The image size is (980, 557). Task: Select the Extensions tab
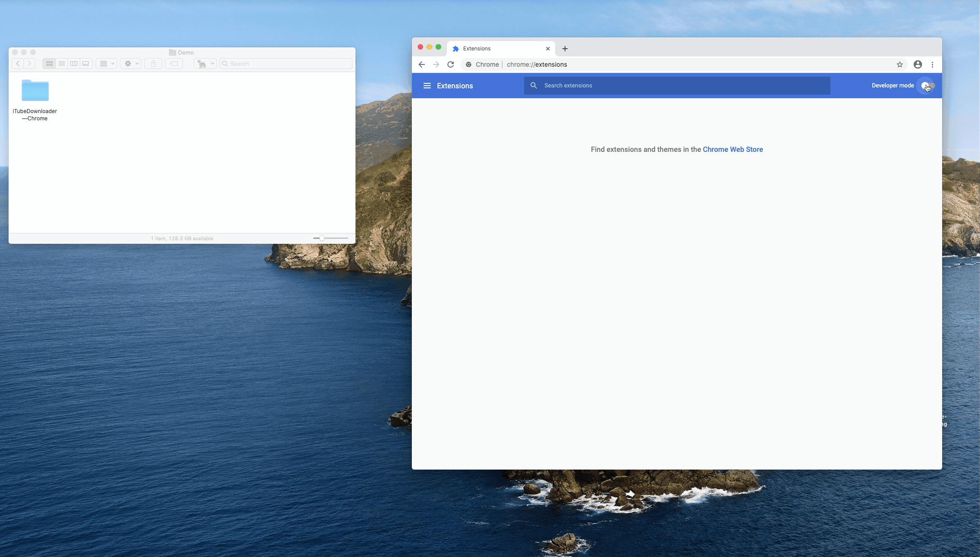coord(496,49)
